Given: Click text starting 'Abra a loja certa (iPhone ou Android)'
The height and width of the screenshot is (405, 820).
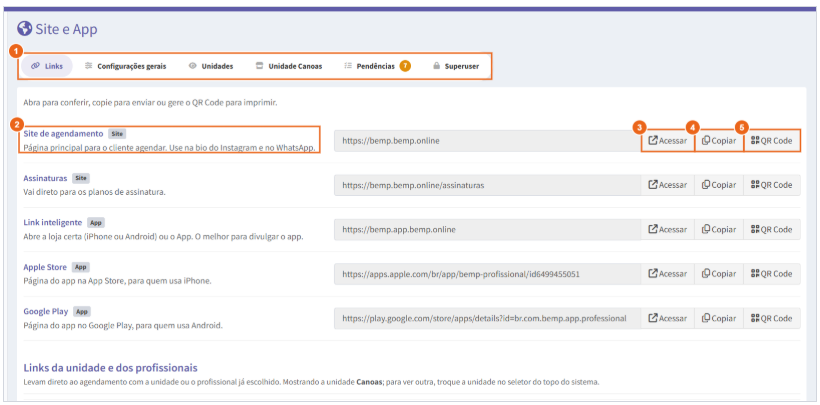Looking at the screenshot, I should pos(164,237).
